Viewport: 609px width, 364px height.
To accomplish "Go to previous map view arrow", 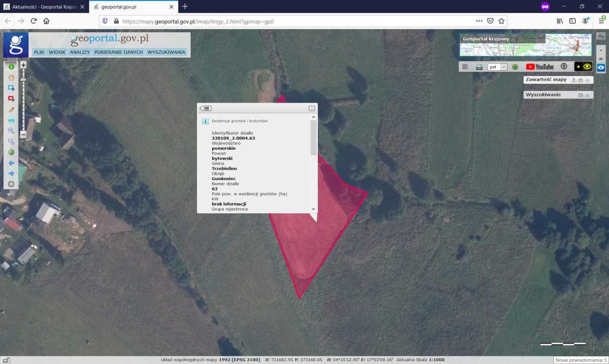I will point(11,163).
